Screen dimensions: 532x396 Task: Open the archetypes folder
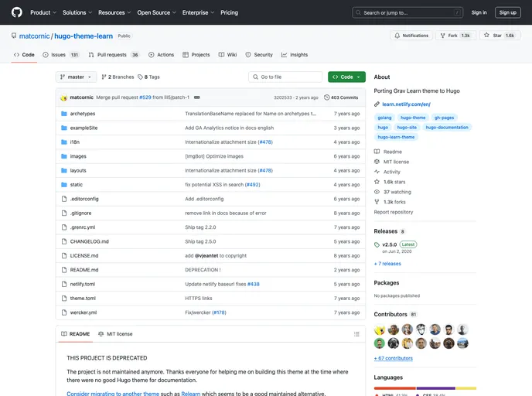(83, 114)
